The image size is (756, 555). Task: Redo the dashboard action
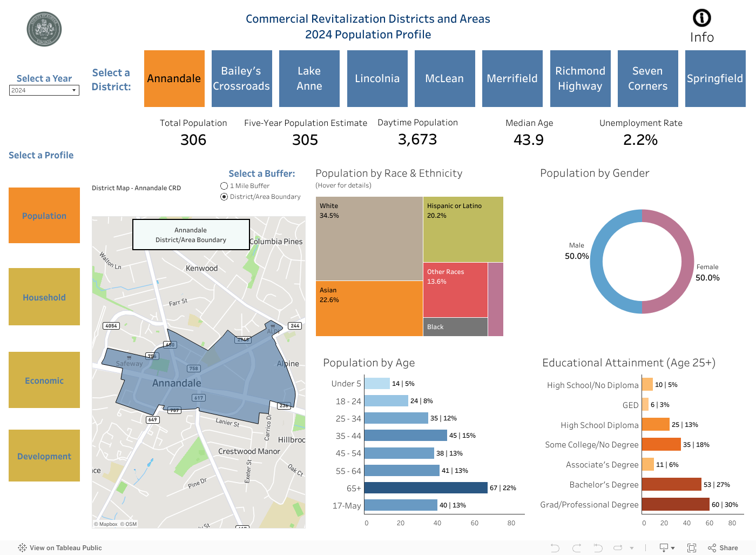(x=576, y=547)
